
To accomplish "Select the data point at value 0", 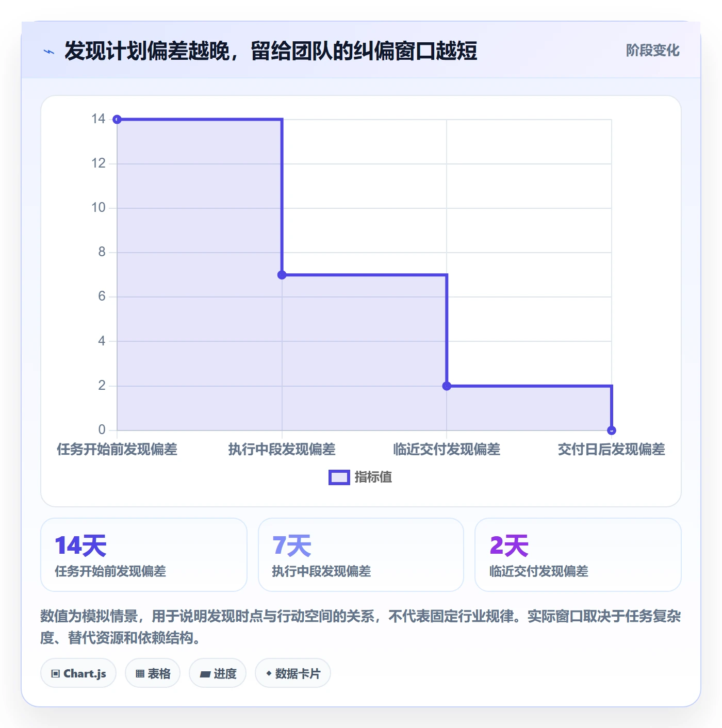I will 612,430.
